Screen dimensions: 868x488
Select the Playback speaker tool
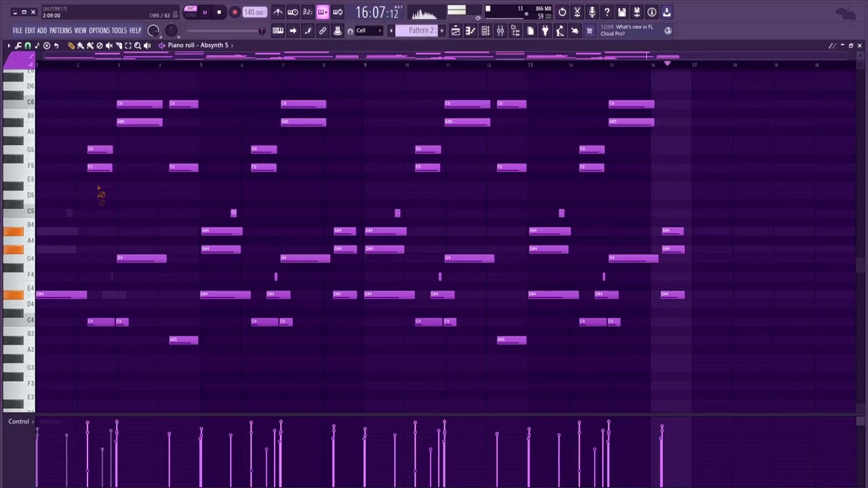pyautogui.click(x=147, y=45)
